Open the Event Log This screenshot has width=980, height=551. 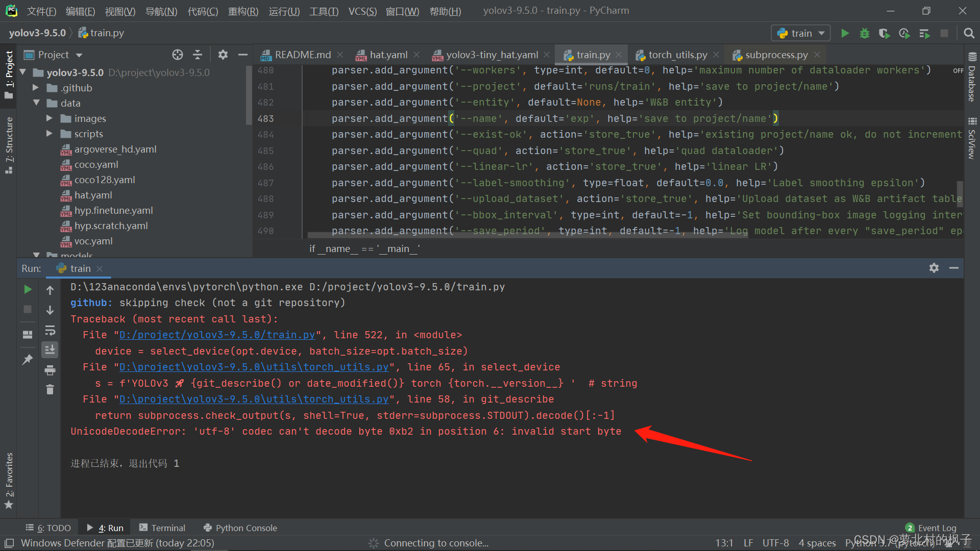tap(931, 528)
